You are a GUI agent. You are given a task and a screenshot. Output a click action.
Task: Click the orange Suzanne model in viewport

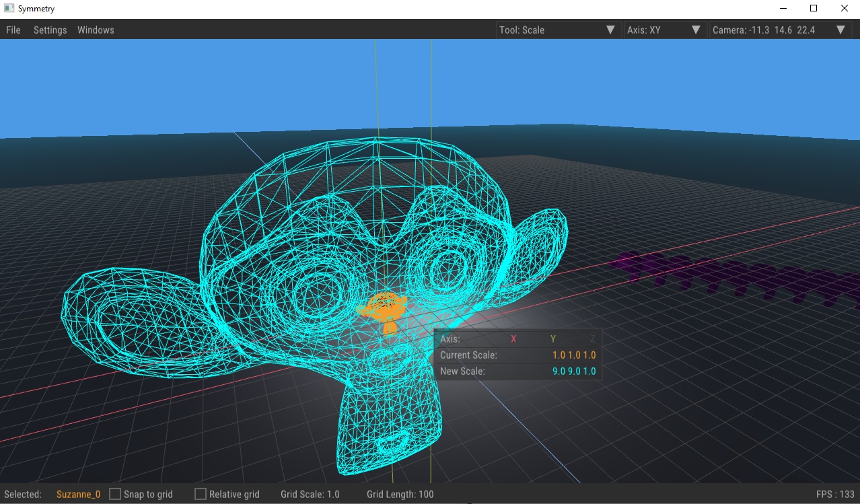(x=385, y=310)
